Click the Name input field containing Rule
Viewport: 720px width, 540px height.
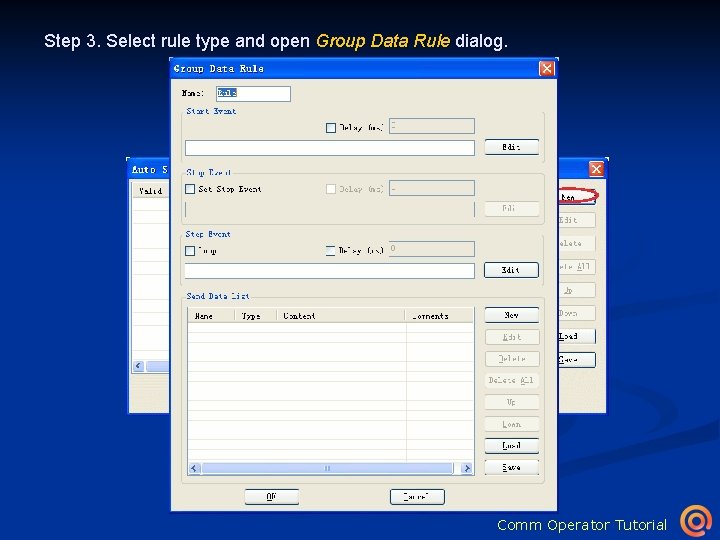pyautogui.click(x=253, y=94)
